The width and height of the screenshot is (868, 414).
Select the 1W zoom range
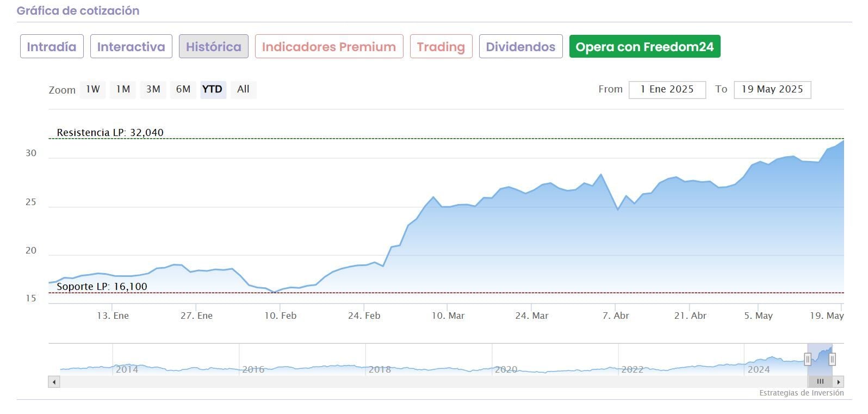(92, 89)
